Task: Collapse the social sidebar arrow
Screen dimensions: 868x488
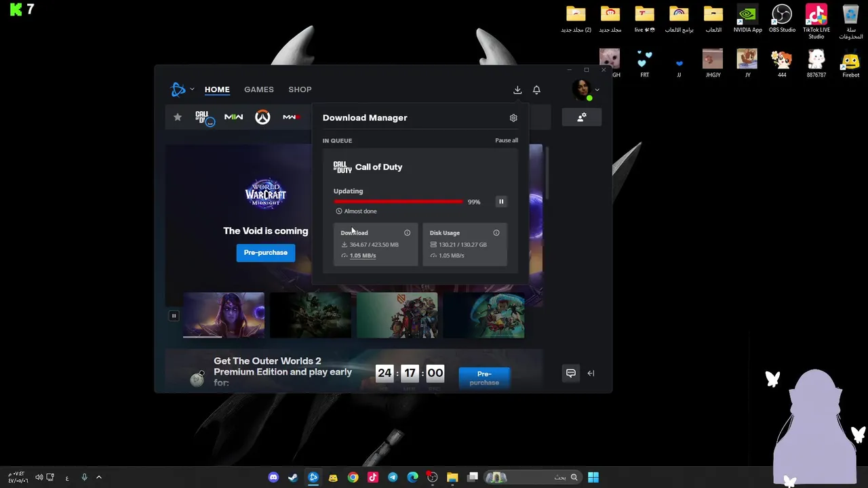Action: coord(591,373)
